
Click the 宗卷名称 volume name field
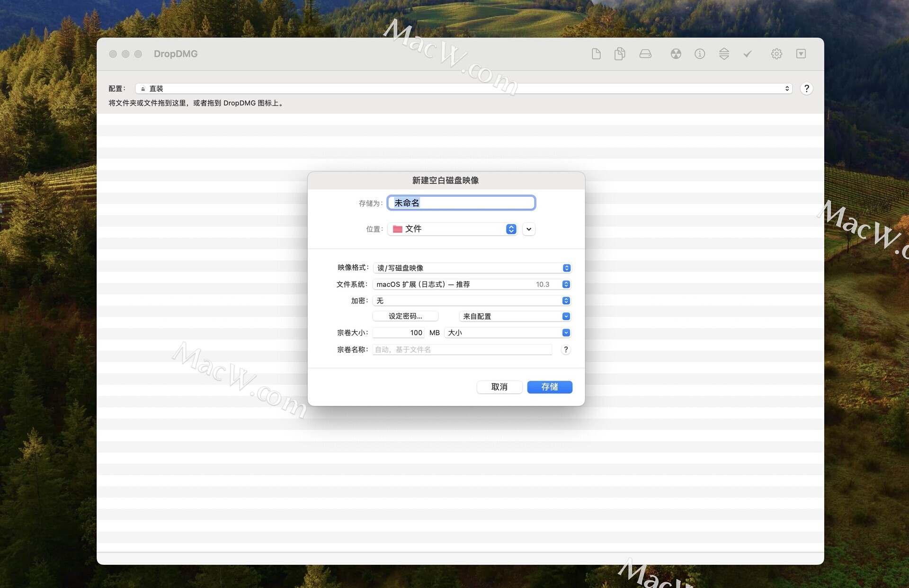tap(463, 349)
